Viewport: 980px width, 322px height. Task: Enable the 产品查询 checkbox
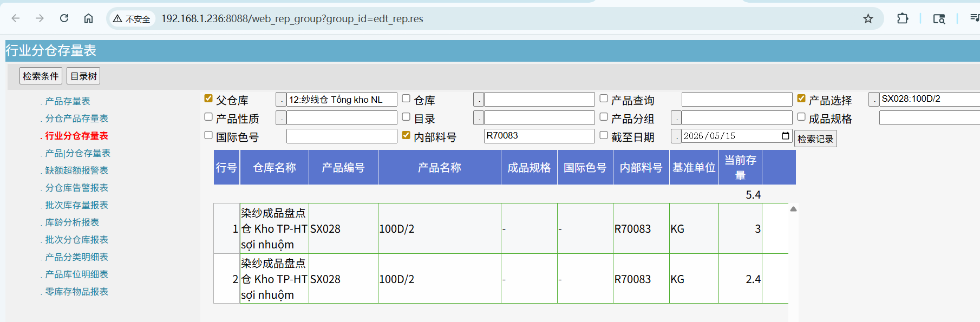[x=604, y=98]
